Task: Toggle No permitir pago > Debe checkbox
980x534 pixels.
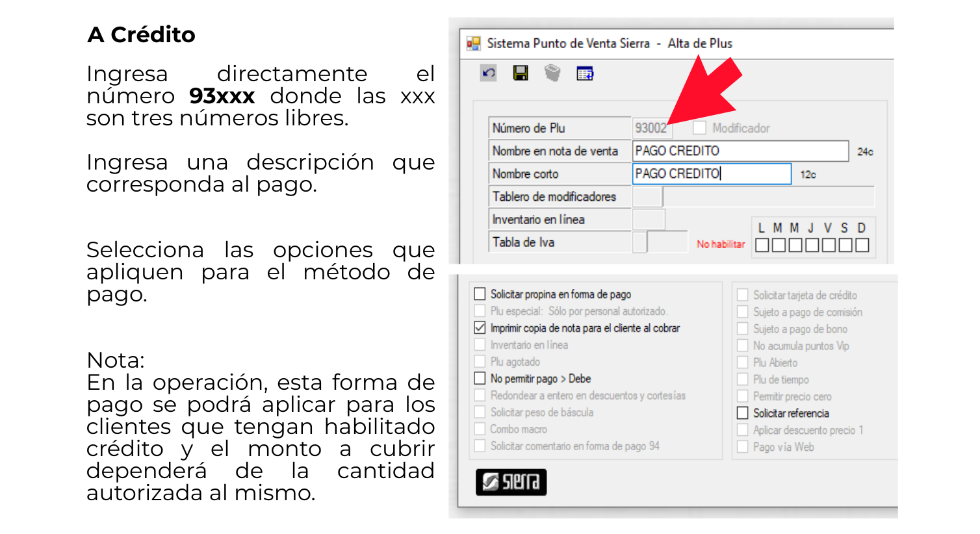Action: [480, 379]
